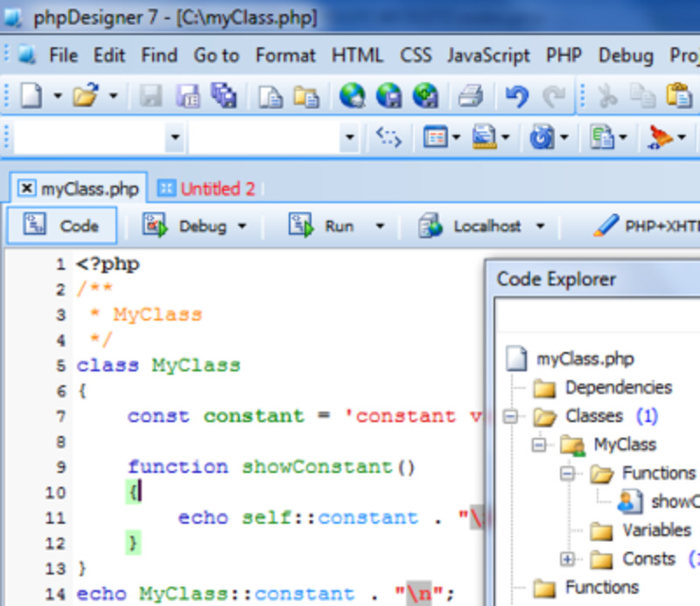The image size is (700, 606).
Task: Click the globe with green arrow icon
Action: click(x=425, y=95)
